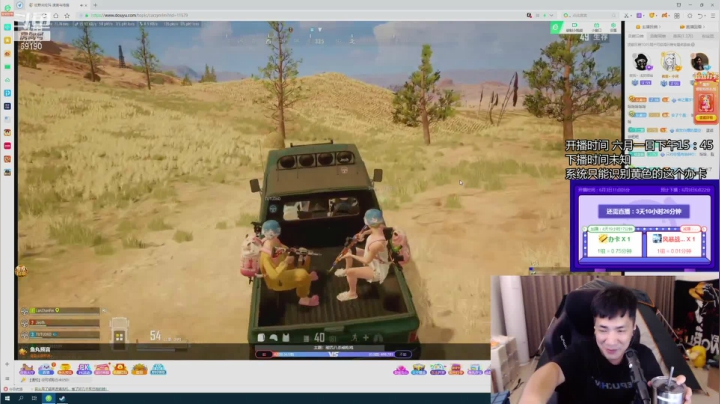The image size is (720, 404).
Task: Open the black-hat avatar in ranking
Action: 641,62
